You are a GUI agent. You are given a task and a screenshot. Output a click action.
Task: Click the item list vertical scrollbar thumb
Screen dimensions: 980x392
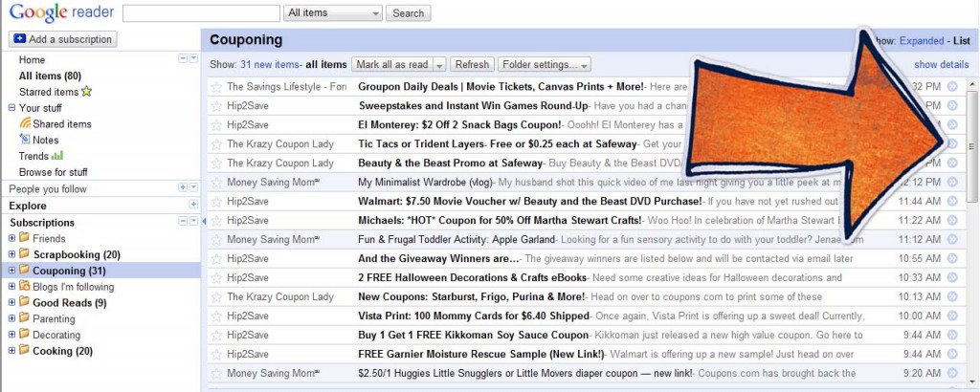972,146
